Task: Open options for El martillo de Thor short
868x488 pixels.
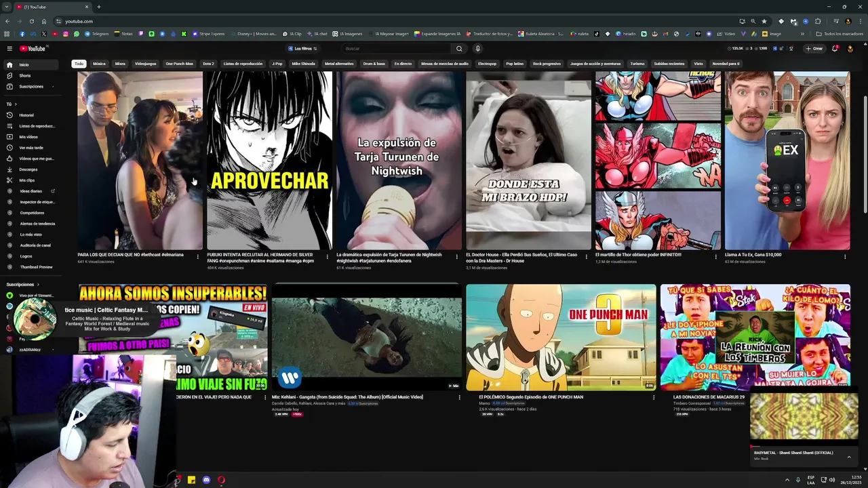Action: click(x=715, y=257)
